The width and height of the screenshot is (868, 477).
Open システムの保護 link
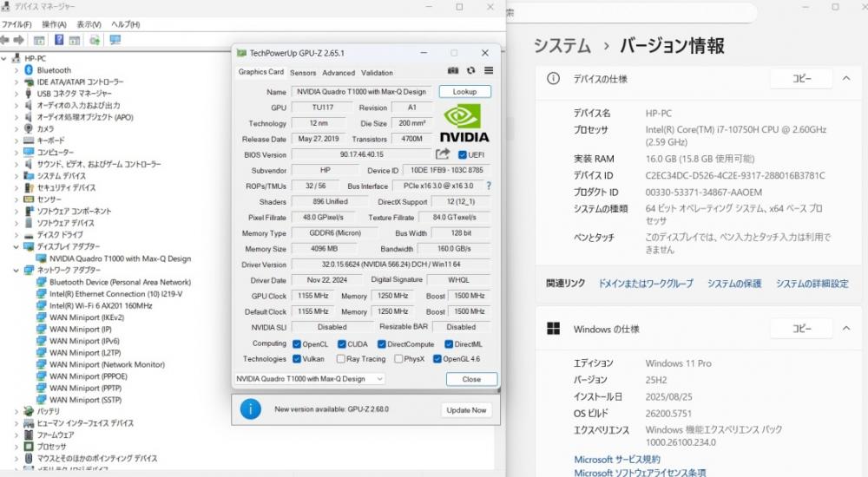734,284
